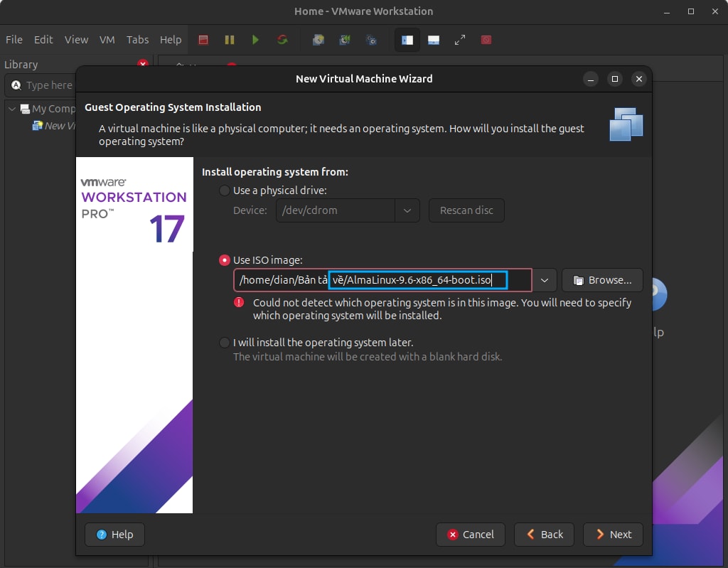
Task: Click the Back button in the wizard
Action: [x=544, y=535]
